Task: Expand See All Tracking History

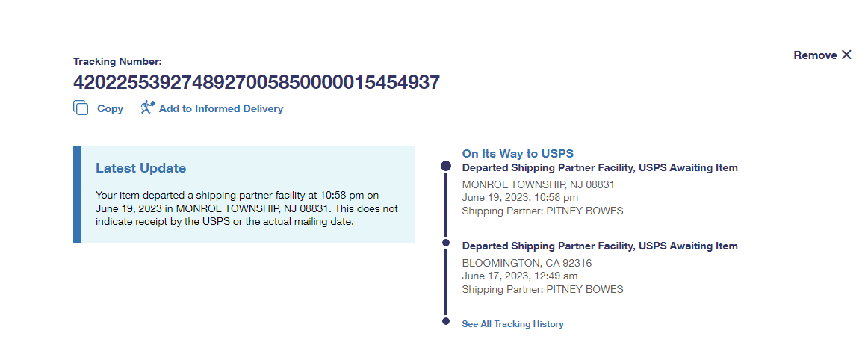Action: (x=512, y=324)
